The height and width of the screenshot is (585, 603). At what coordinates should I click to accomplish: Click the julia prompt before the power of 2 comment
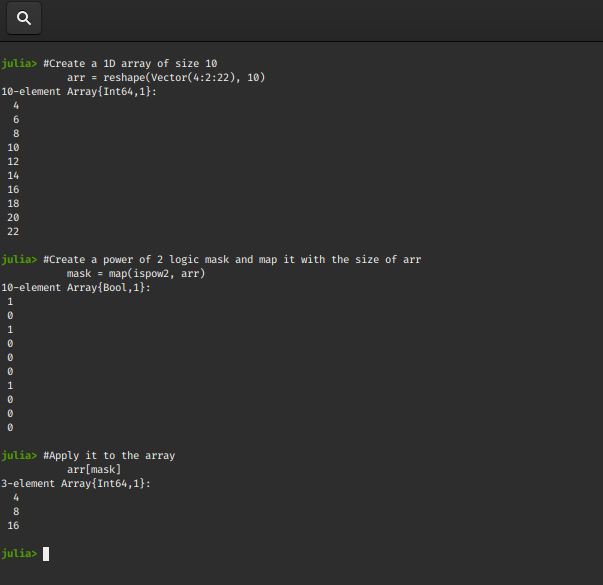click(x=19, y=259)
